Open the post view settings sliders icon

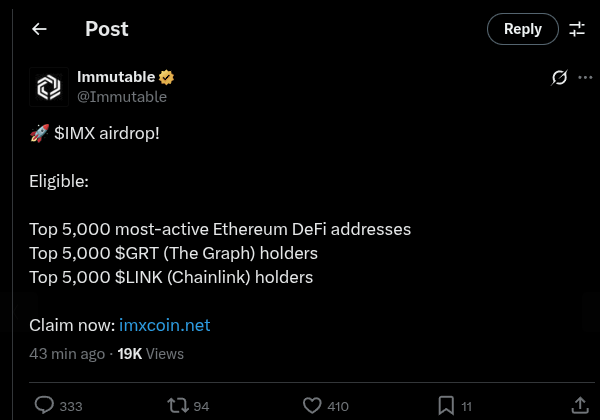pos(577,29)
